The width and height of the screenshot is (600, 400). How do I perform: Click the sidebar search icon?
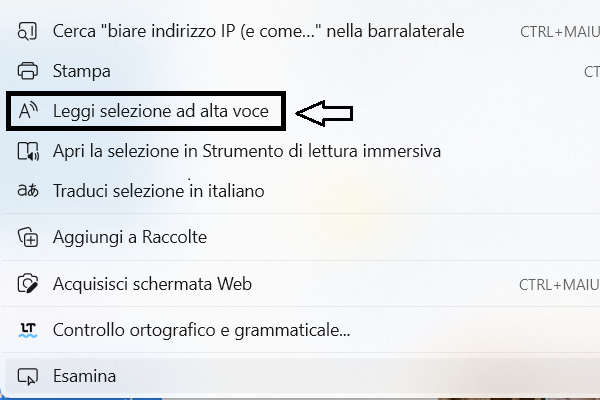[29, 31]
